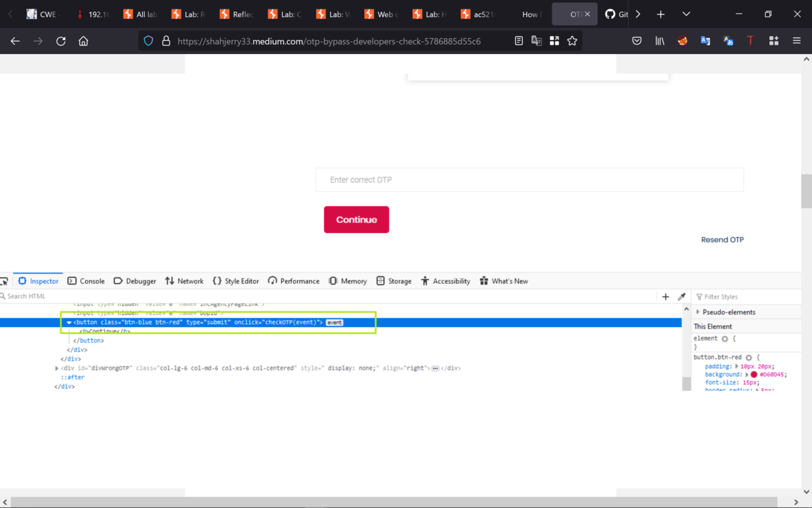Go back to the previous page
The image size is (812, 508).
click(x=15, y=41)
